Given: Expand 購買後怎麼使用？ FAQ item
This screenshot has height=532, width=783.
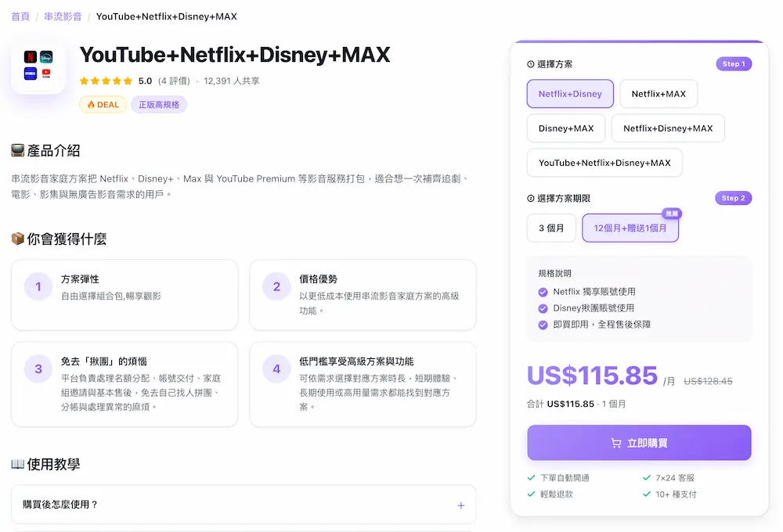Looking at the screenshot, I should click(x=244, y=505).
